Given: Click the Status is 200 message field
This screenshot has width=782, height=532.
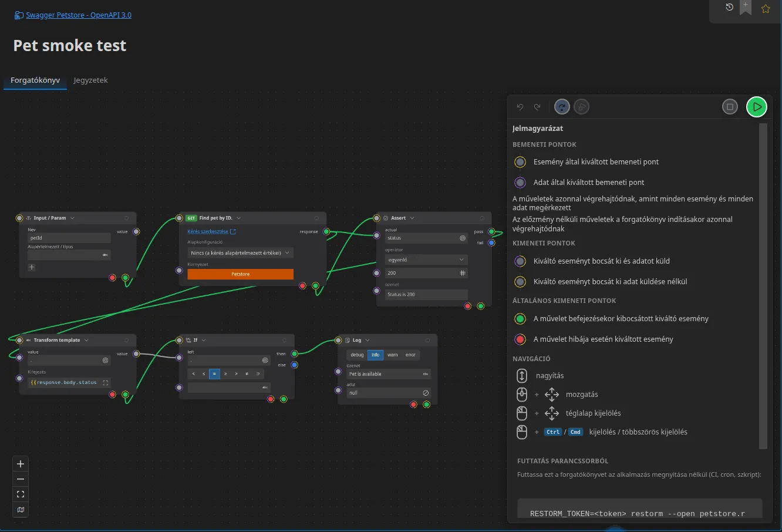Looking at the screenshot, I should (426, 294).
